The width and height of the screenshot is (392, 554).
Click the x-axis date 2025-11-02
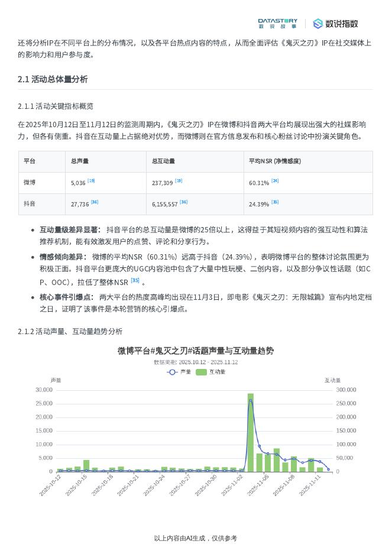232,485
